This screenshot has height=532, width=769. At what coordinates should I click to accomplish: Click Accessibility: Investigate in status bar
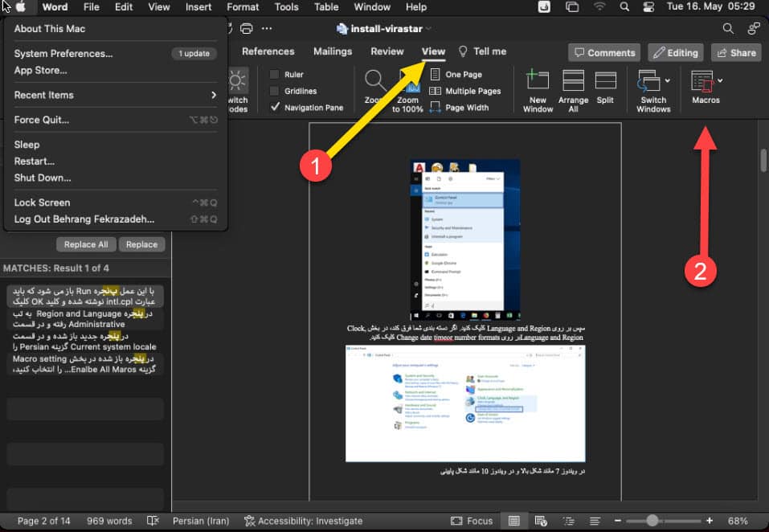point(304,521)
